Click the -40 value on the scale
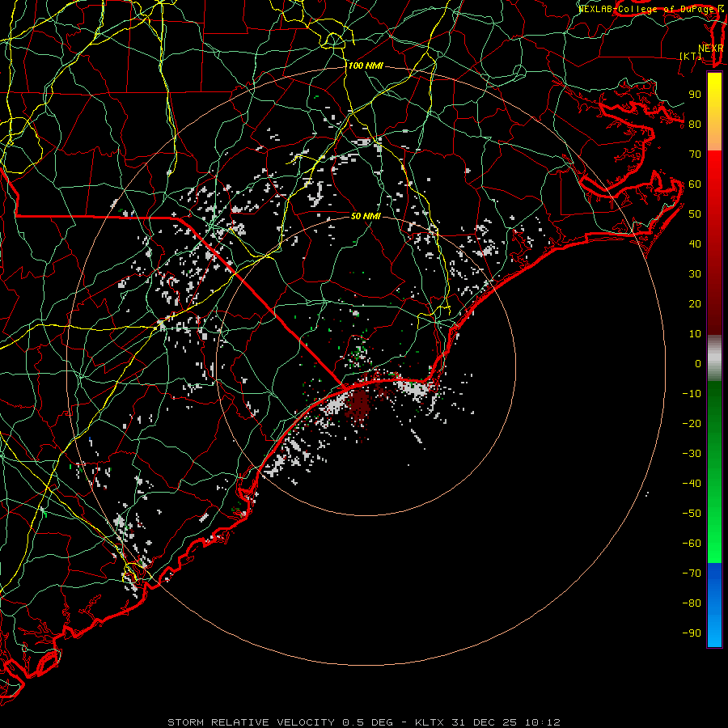The height and width of the screenshot is (728, 728). click(x=692, y=484)
